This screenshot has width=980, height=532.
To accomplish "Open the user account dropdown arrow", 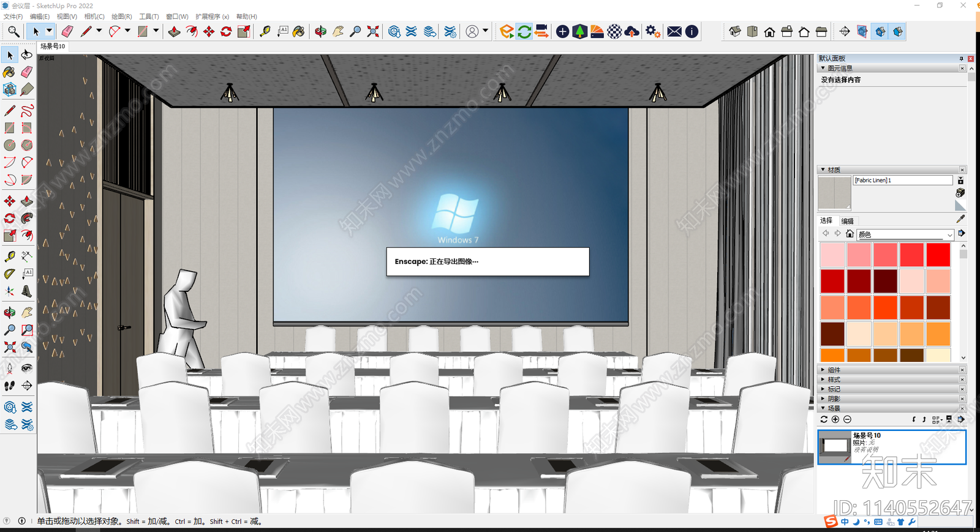I will [485, 31].
